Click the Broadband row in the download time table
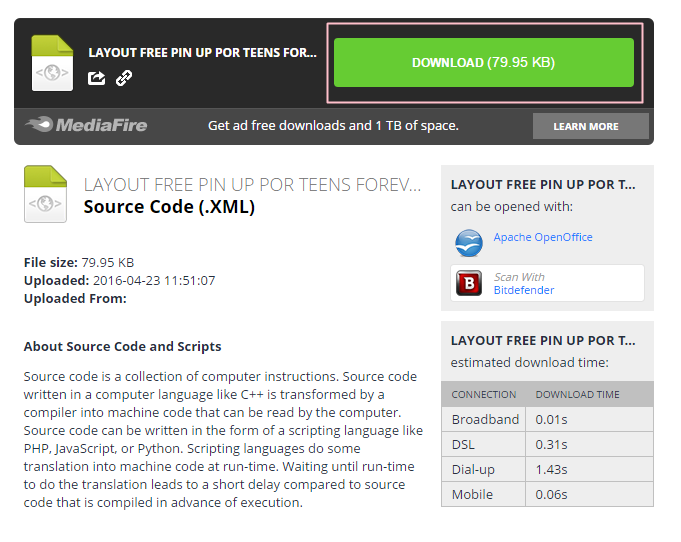Screen dimensions: 681x542 click(x=547, y=420)
